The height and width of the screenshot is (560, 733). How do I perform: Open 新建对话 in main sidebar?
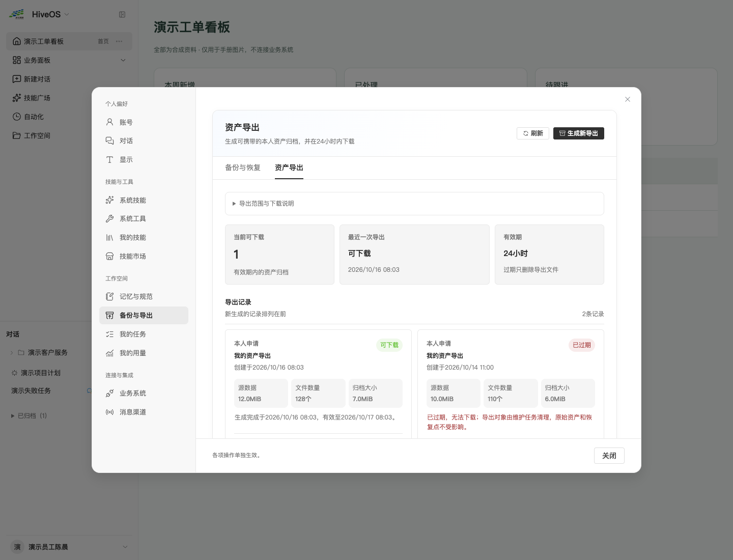(69, 79)
